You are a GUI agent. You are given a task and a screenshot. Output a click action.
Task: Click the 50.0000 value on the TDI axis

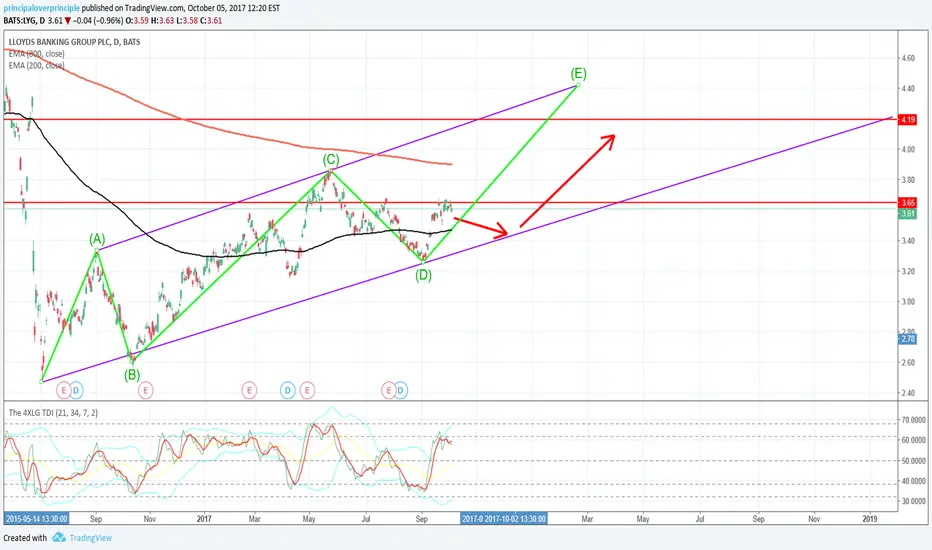[914, 461]
